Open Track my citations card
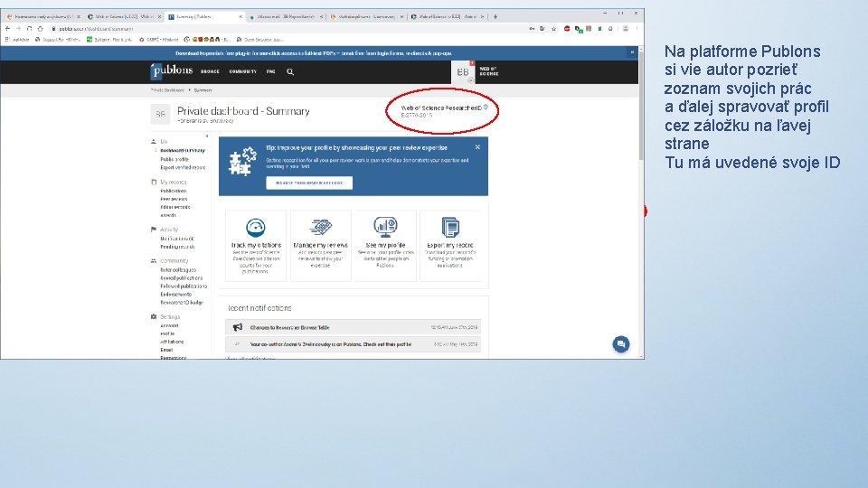Screen dimensions: 868x488 256,246
